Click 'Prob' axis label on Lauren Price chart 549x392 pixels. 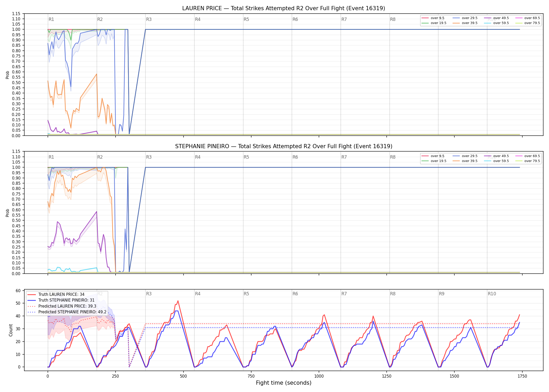[x=8, y=75]
